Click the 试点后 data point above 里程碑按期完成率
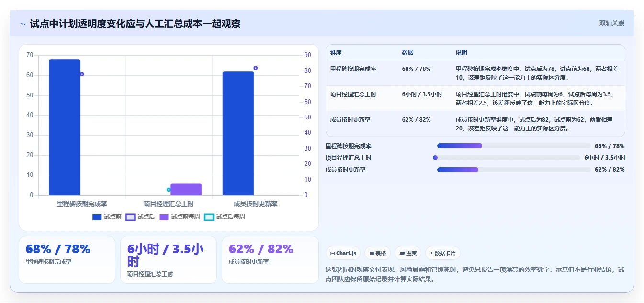The image size is (644, 303). pos(82,74)
